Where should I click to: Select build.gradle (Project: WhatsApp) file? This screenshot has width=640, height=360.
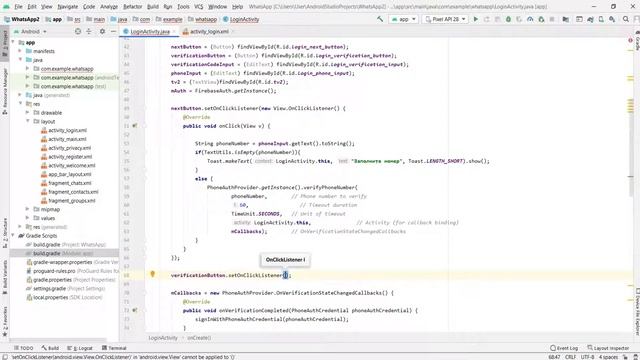(x=69, y=244)
